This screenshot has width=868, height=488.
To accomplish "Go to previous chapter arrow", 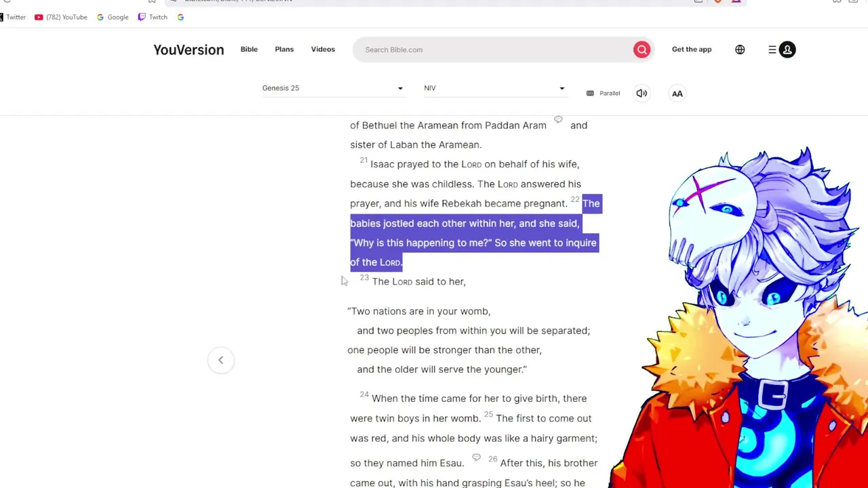I will click(x=220, y=360).
